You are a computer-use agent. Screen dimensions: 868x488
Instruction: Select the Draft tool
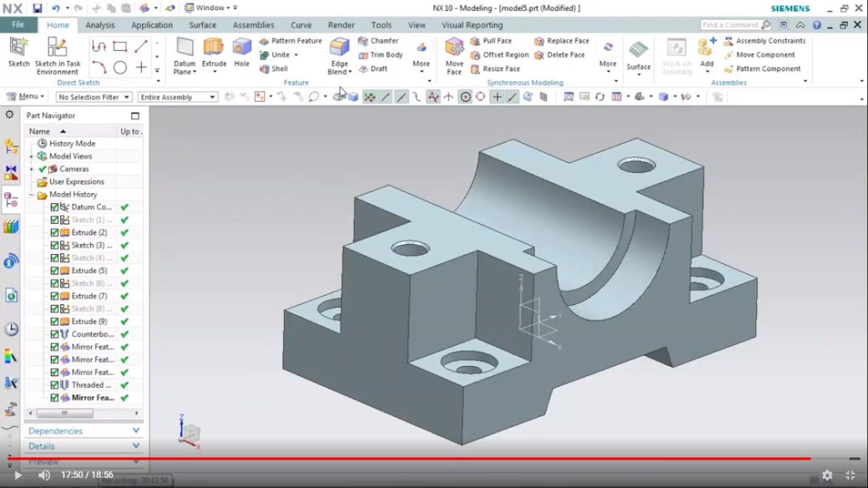coord(379,69)
